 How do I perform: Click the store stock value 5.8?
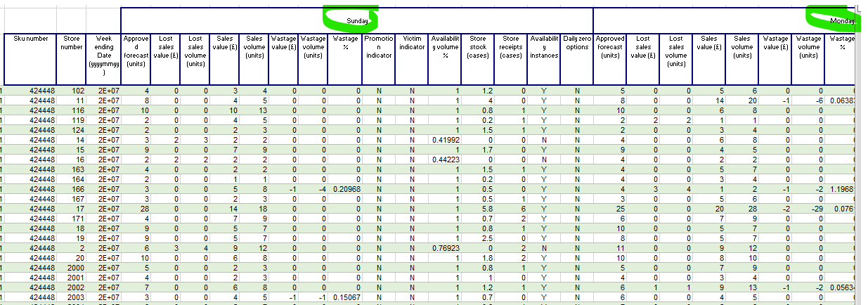coord(478,209)
